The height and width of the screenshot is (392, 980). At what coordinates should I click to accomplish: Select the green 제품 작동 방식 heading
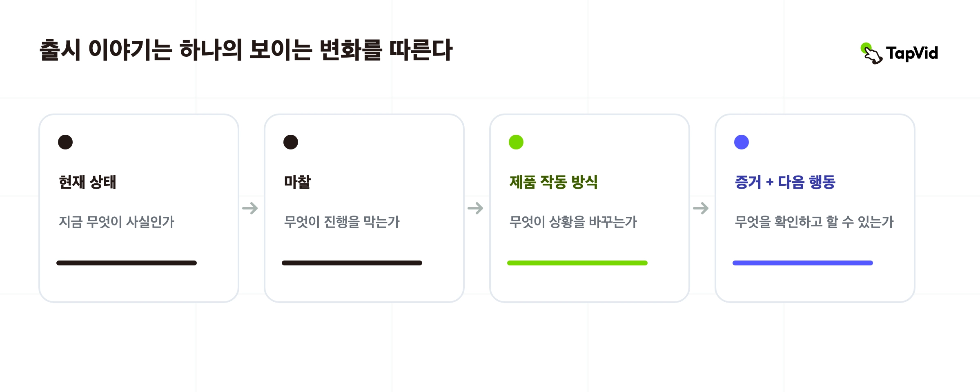coord(554,182)
